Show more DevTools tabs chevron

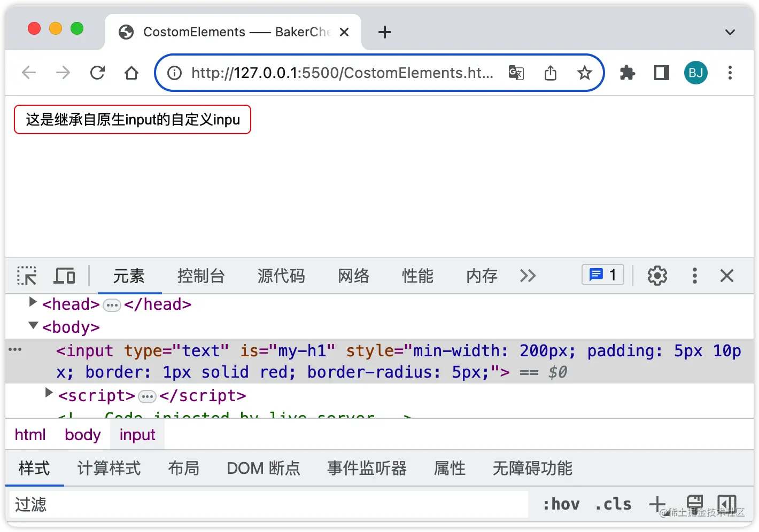[x=528, y=276]
